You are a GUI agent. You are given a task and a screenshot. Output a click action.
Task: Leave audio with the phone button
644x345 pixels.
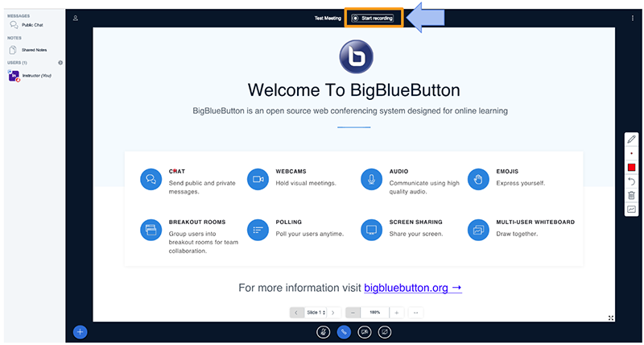344,332
